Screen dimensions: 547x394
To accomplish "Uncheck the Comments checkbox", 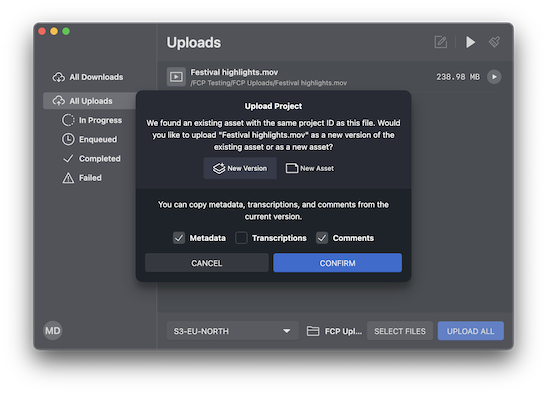I will click(322, 238).
